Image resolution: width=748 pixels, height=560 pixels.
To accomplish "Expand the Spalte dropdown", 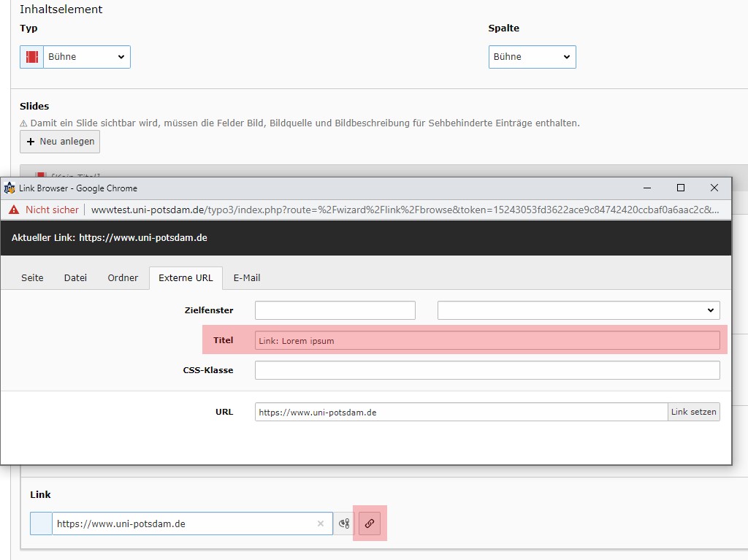I will click(x=532, y=57).
